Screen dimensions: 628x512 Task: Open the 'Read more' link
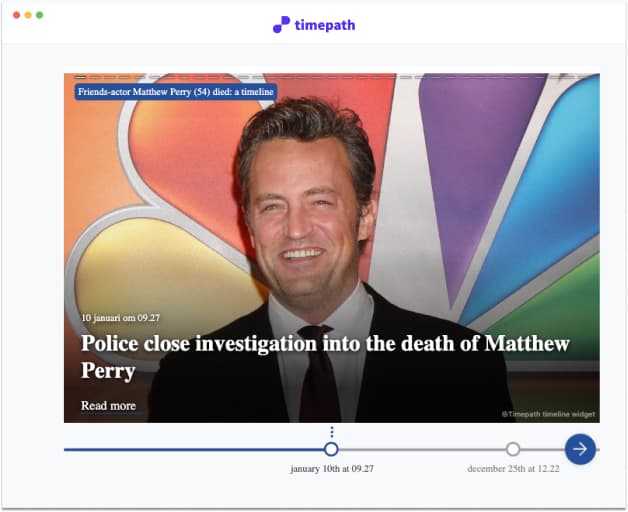[108, 405]
